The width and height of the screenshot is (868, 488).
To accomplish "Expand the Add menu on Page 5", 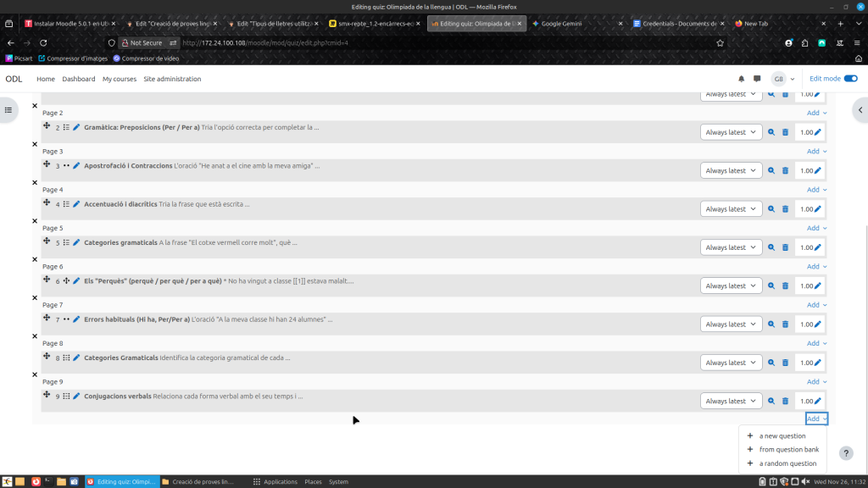I will (x=816, y=228).
